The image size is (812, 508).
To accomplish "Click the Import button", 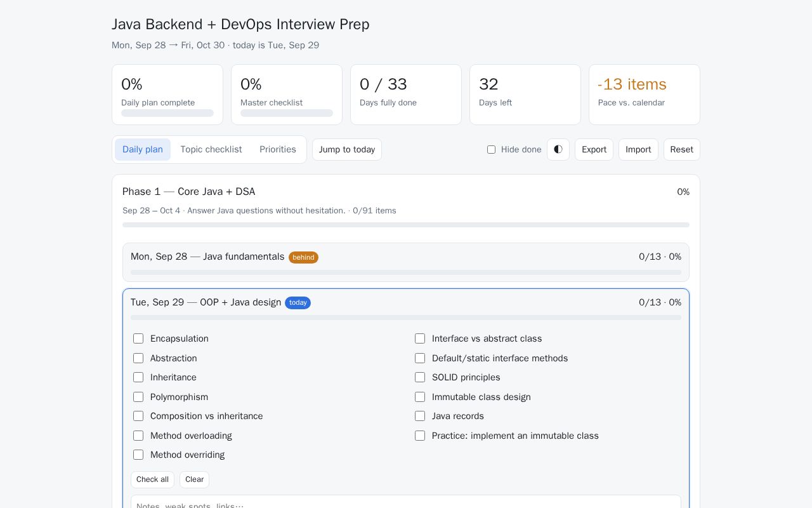I will click(x=638, y=149).
